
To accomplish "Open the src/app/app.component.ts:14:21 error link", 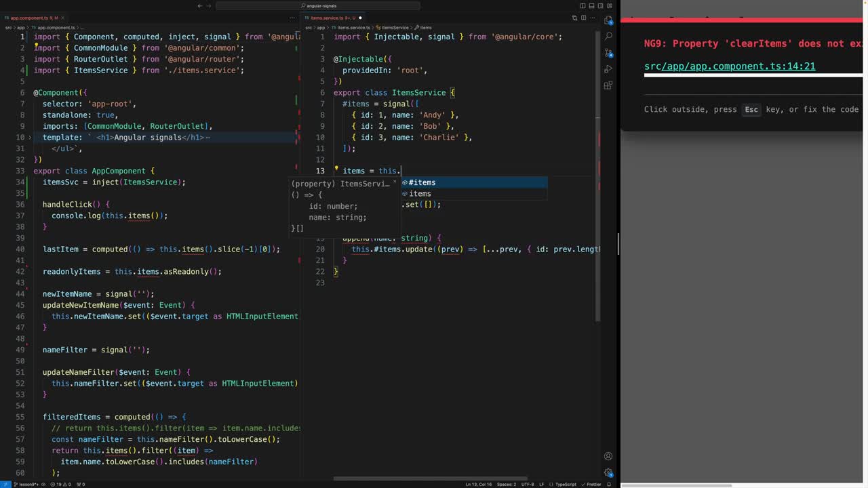I will point(729,66).
